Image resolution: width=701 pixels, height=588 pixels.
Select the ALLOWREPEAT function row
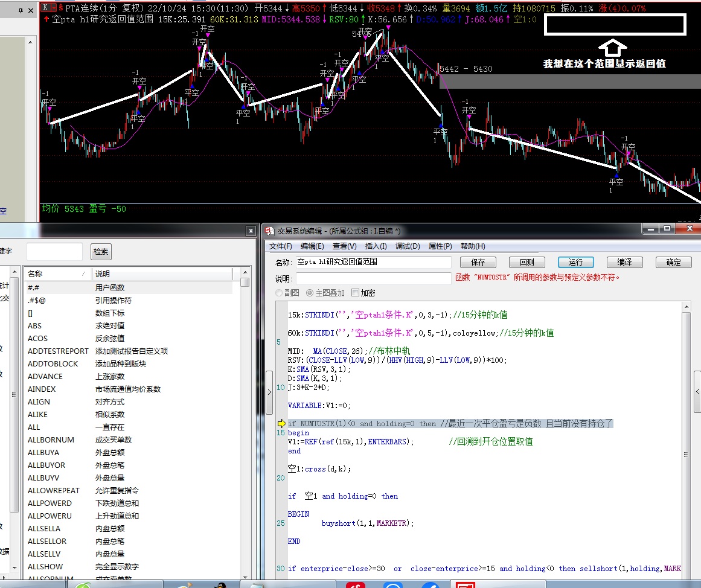click(x=129, y=491)
